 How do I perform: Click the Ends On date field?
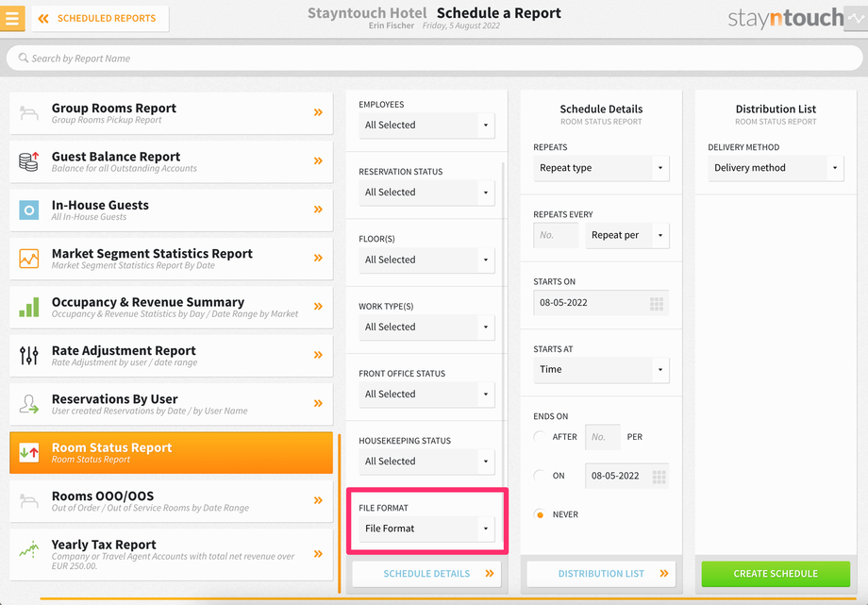click(626, 476)
